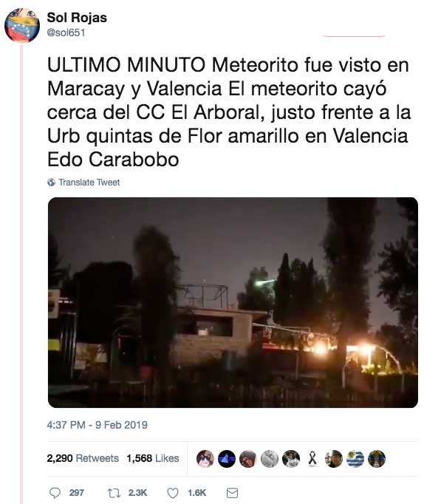Image resolution: width=424 pixels, height=504 pixels.
Task: Click the 1.6K like count
Action: click(x=196, y=492)
